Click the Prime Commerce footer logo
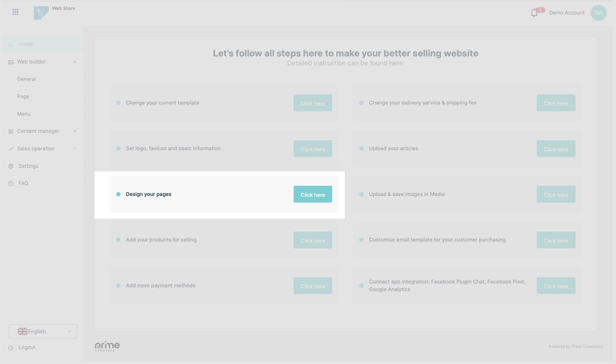The height and width of the screenshot is (364, 616). pyautogui.click(x=107, y=346)
